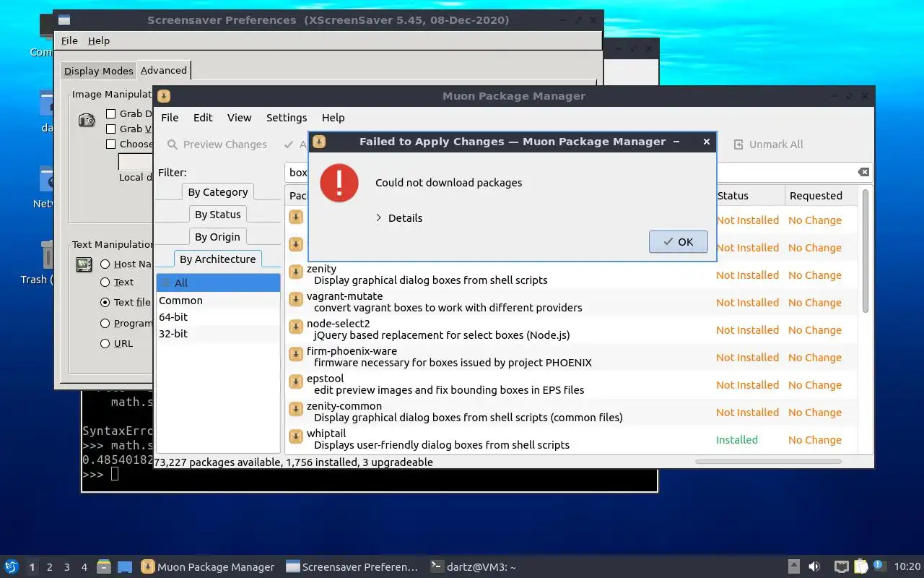This screenshot has width=924, height=578.
Task: Click the error dialog title bar icon
Action: (x=319, y=142)
